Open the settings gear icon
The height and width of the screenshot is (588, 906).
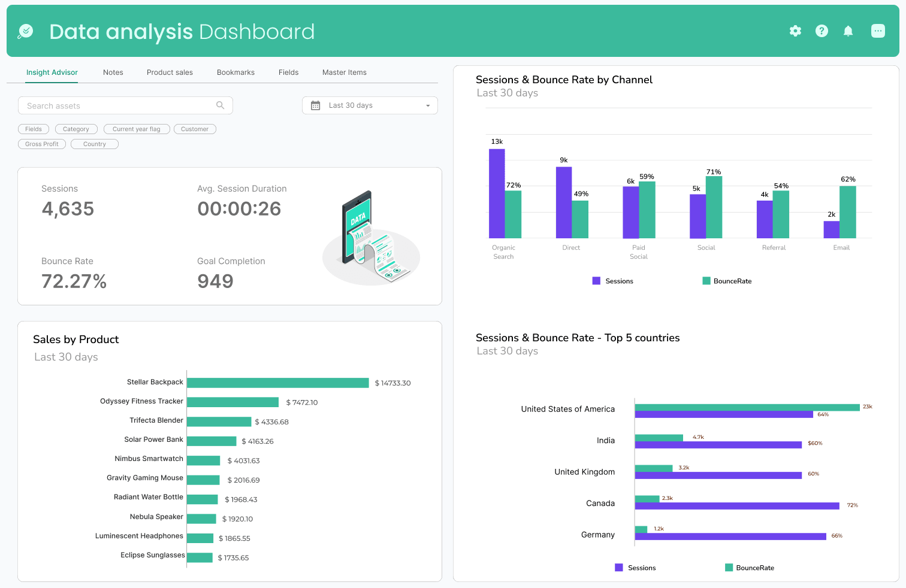[x=795, y=31]
